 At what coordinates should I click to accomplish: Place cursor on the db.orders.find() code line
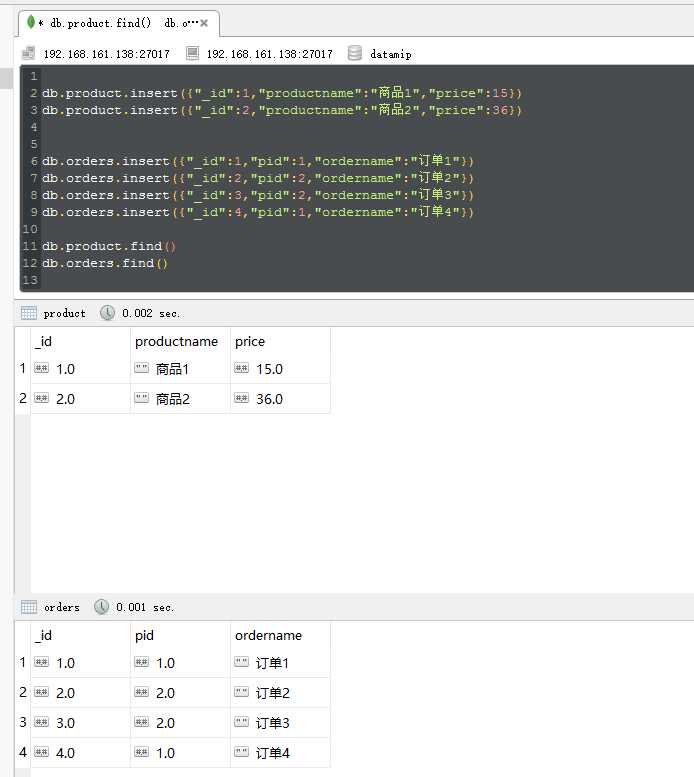tap(105, 263)
